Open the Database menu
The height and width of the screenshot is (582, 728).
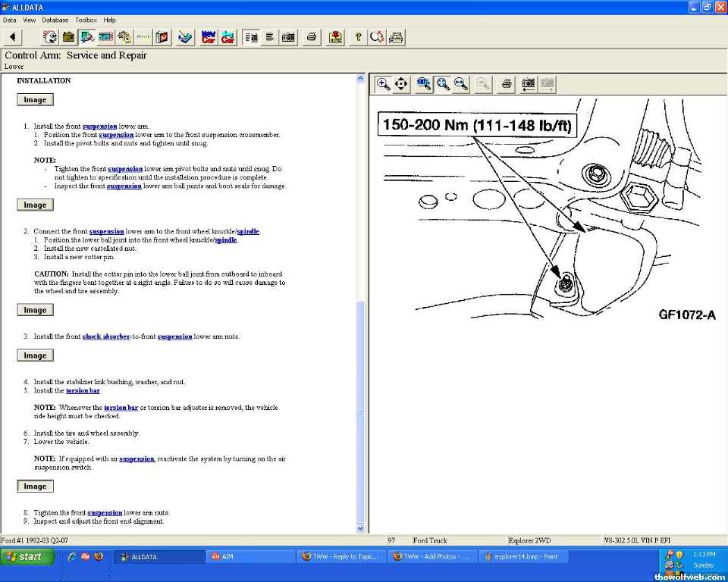(55, 20)
